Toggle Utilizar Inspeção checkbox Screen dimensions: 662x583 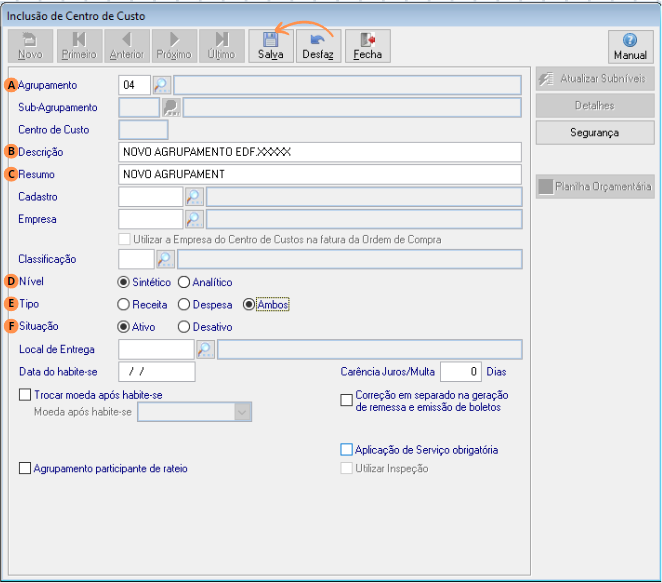click(346, 468)
